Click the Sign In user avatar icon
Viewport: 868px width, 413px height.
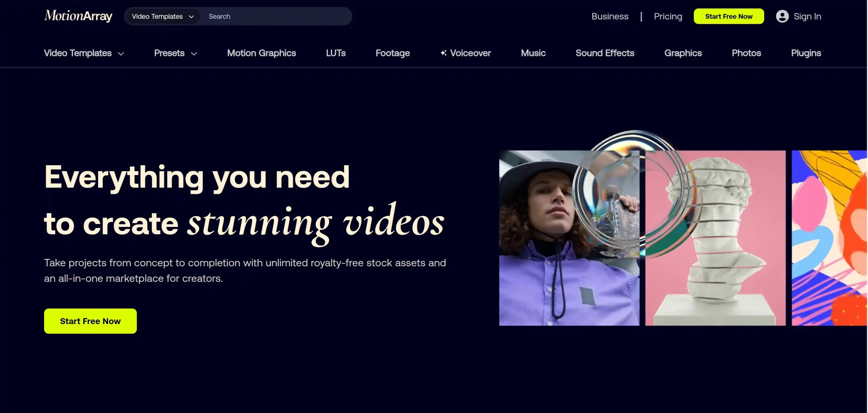782,16
